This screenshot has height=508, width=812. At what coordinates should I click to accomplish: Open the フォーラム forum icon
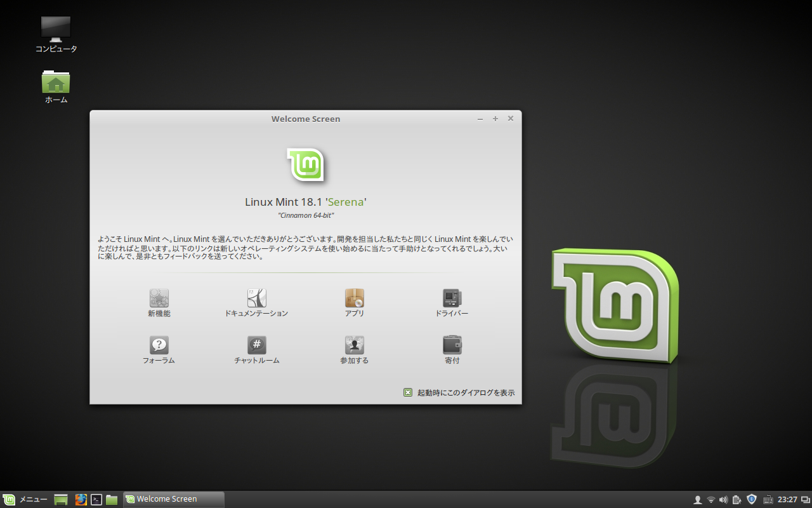tap(159, 345)
